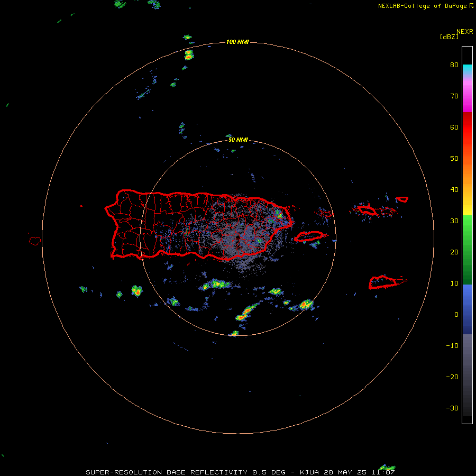This screenshot has width=476, height=476.
Task: Click the 100 NMI range ring label
Action: [237, 42]
